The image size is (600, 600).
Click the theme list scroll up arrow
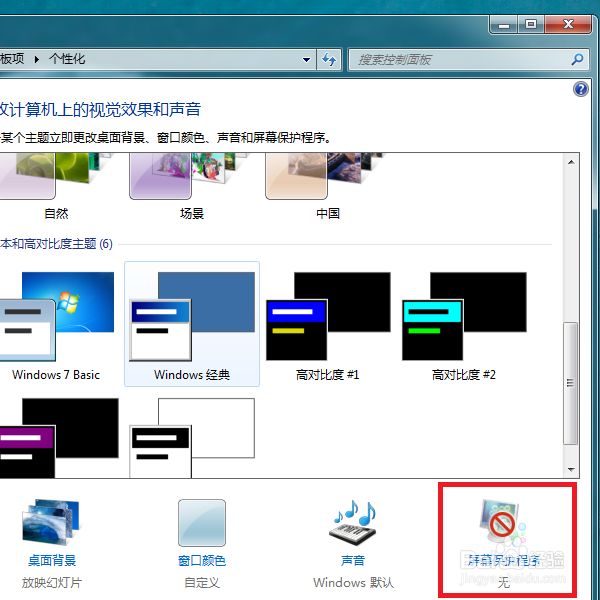[x=571, y=162]
